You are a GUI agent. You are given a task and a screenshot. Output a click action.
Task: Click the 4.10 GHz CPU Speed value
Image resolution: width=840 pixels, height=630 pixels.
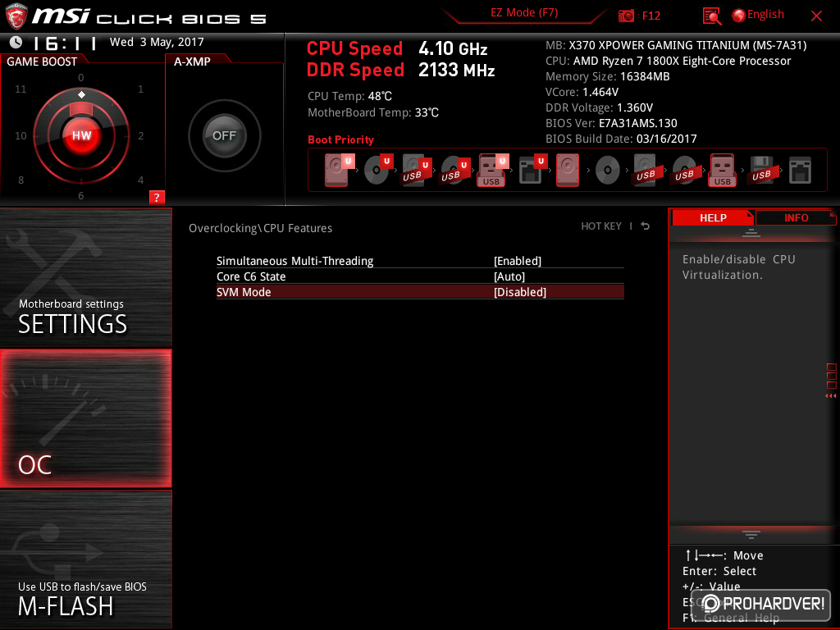click(453, 48)
